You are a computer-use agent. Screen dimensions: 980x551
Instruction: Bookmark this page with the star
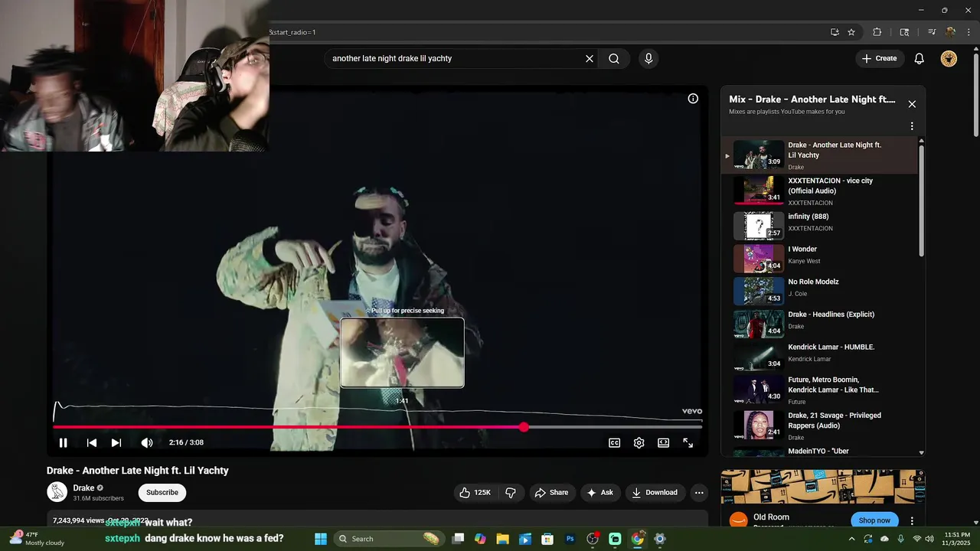coord(851,32)
